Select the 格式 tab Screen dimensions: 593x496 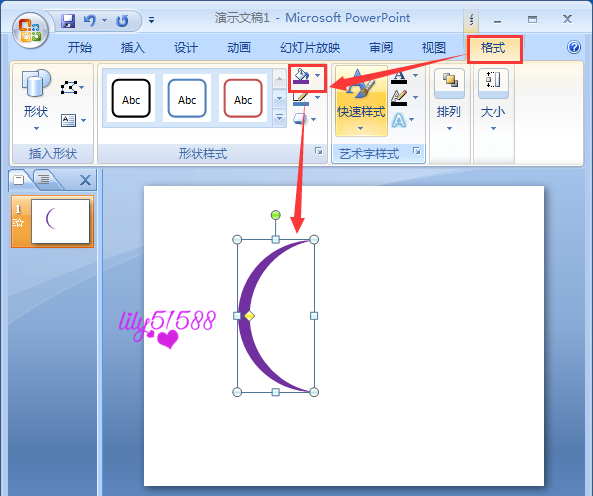pos(493,48)
